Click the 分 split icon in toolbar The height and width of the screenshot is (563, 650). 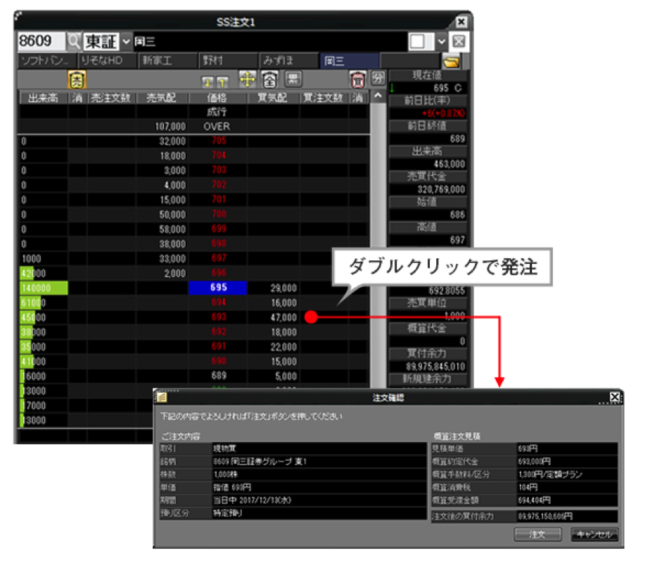pos(377,79)
